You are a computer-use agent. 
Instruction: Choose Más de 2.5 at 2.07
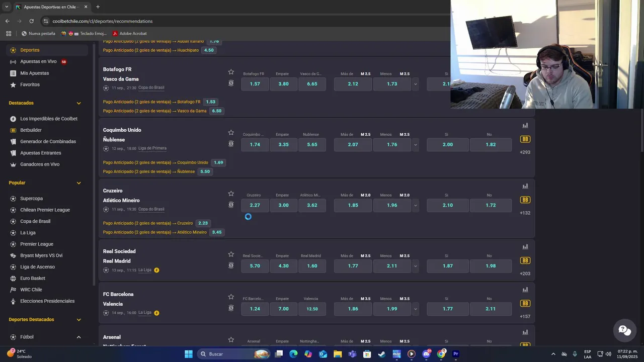point(353,145)
